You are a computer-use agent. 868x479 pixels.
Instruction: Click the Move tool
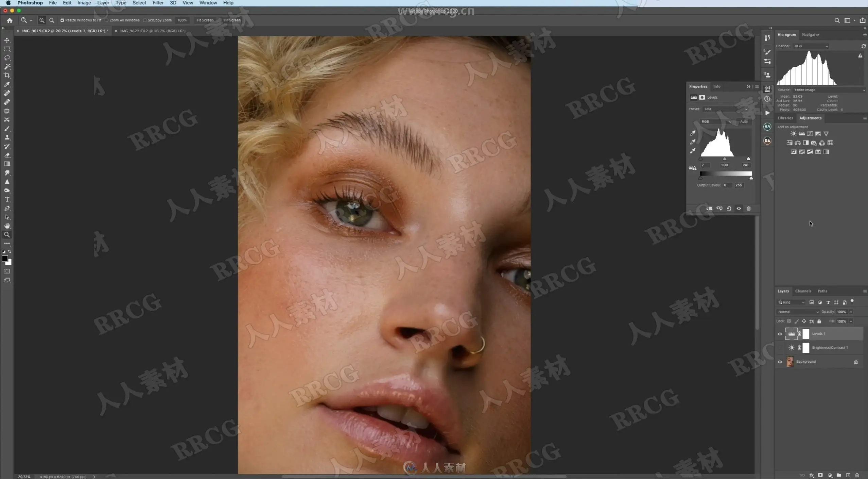7,40
